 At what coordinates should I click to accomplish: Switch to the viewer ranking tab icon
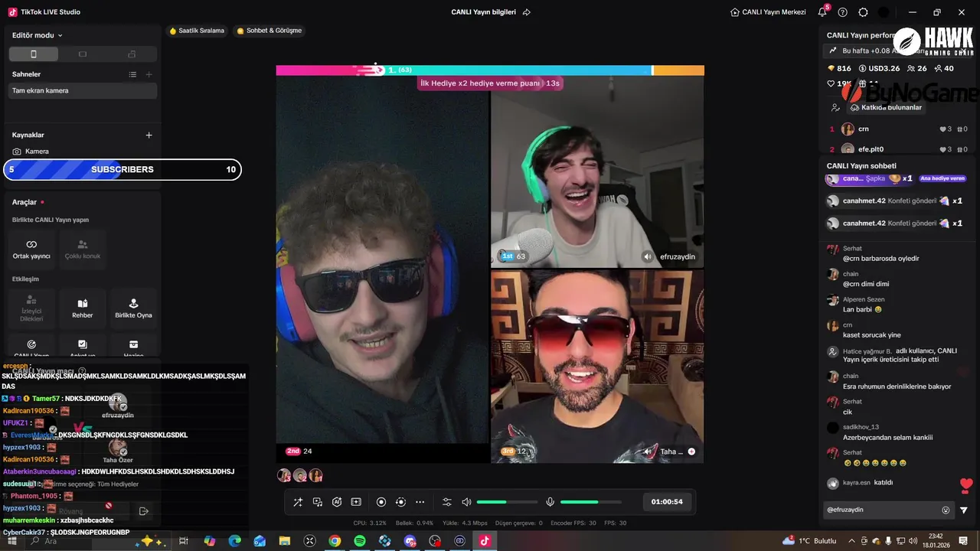[835, 108]
